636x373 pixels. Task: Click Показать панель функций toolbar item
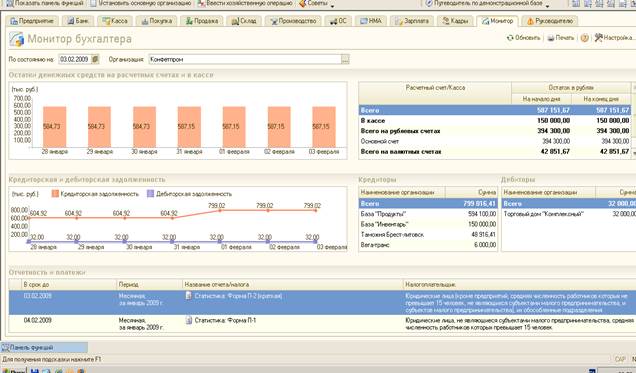pyautogui.click(x=45, y=3)
